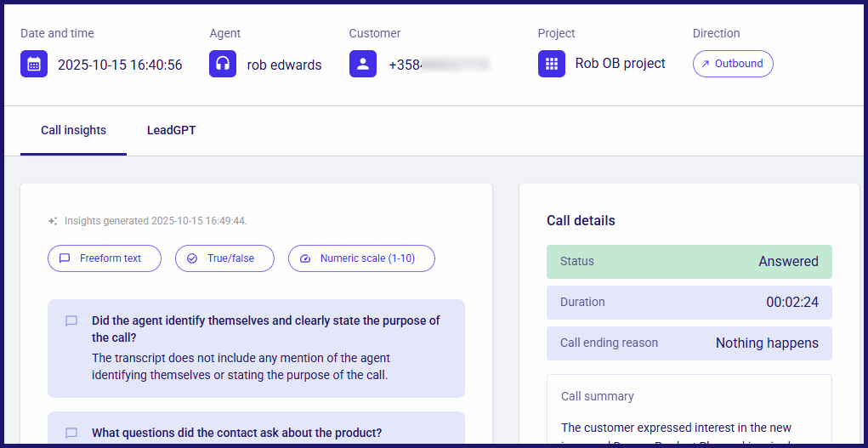Click the customer person icon
Screen dimensions: 868x448
363,64
